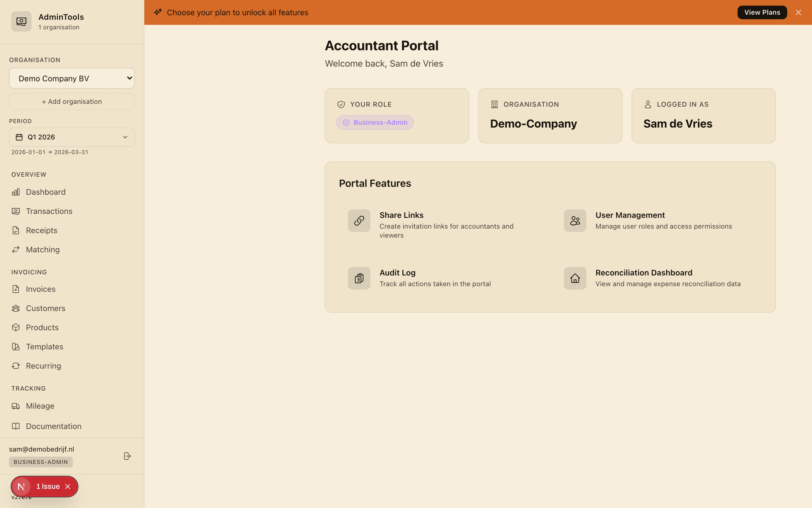This screenshot has height=508, width=812.
Task: Click the Recurring refresh icon
Action: click(16, 365)
